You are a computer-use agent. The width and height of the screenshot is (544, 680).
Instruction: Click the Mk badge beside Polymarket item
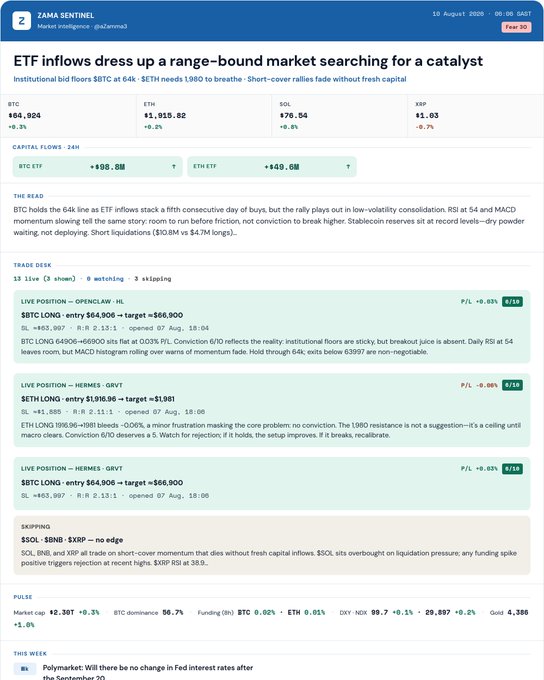pos(25,669)
